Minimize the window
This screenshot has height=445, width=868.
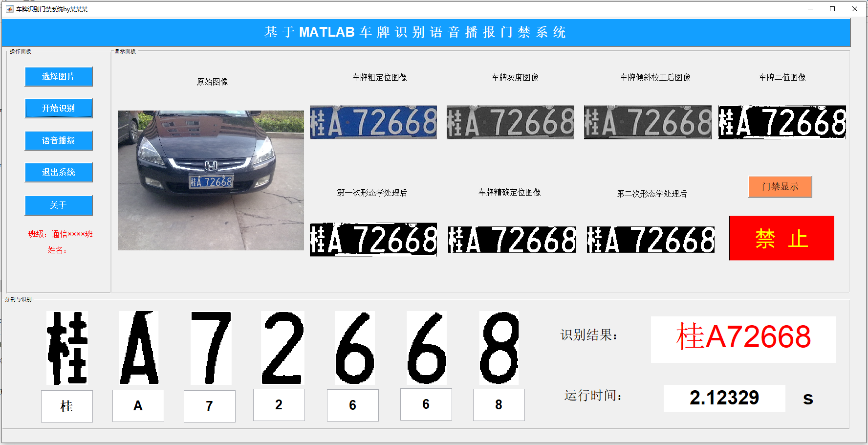pyautogui.click(x=810, y=9)
